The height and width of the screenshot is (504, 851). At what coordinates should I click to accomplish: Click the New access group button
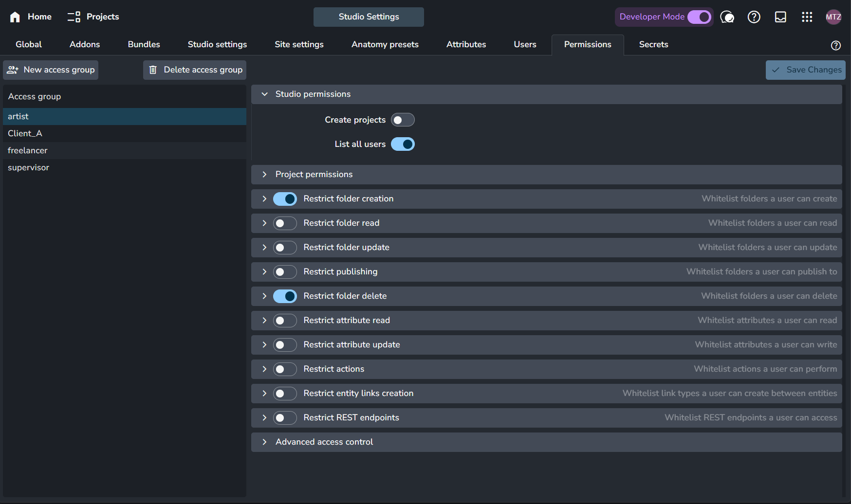pos(51,70)
